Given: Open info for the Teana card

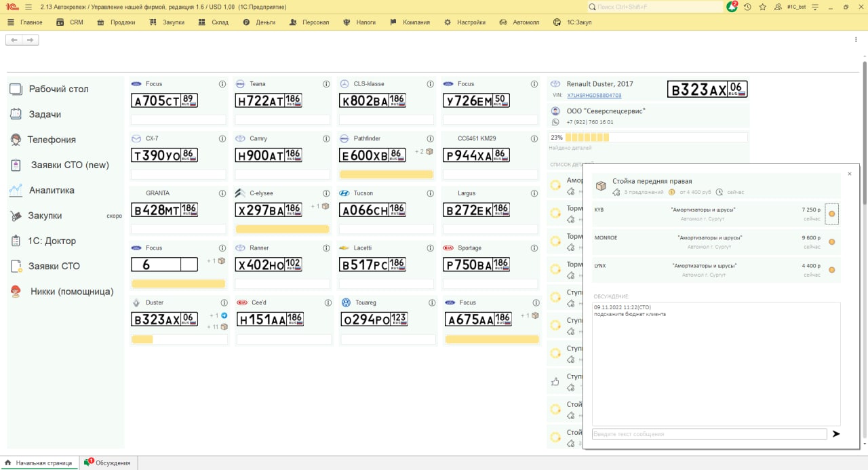Looking at the screenshot, I should coord(326,84).
